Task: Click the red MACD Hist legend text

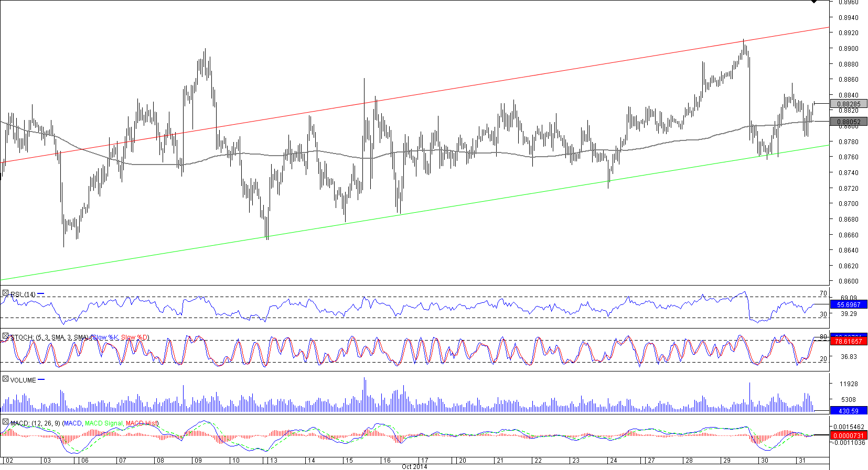Action: click(x=142, y=423)
